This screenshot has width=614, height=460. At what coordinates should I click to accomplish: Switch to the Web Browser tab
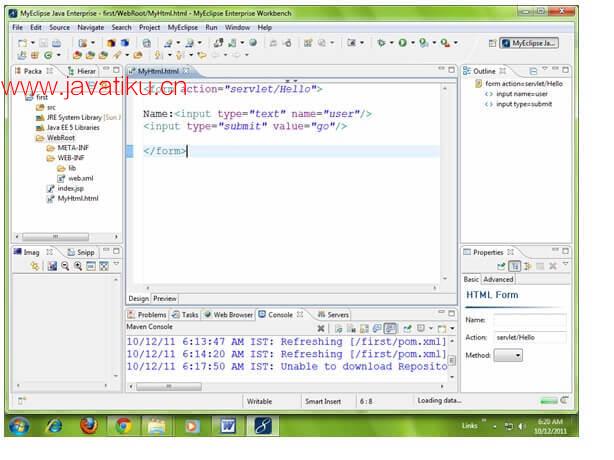pos(229,315)
